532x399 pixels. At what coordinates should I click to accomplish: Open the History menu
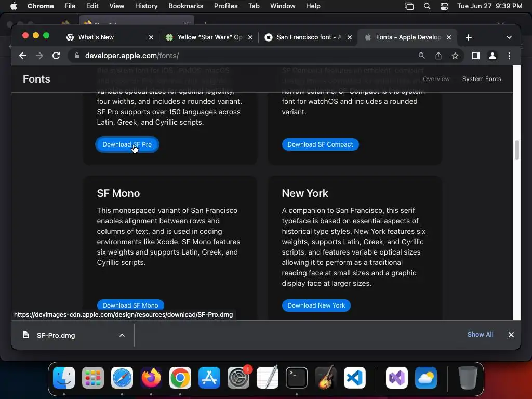pyautogui.click(x=146, y=6)
